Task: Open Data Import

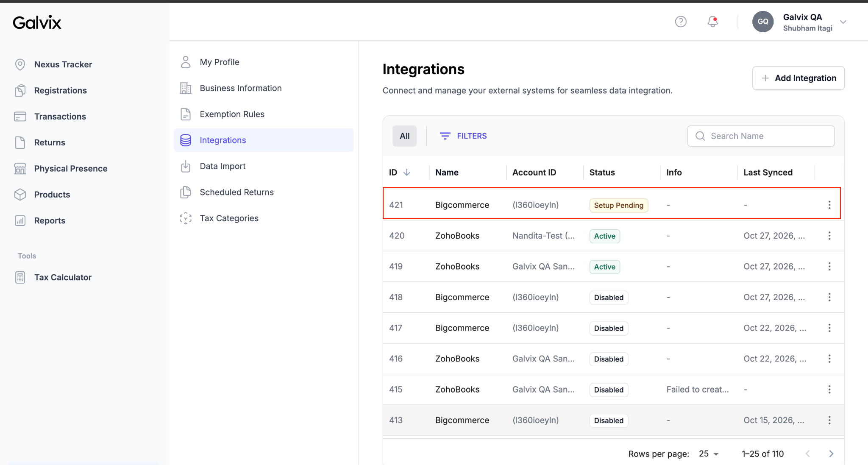Action: pyautogui.click(x=264, y=166)
